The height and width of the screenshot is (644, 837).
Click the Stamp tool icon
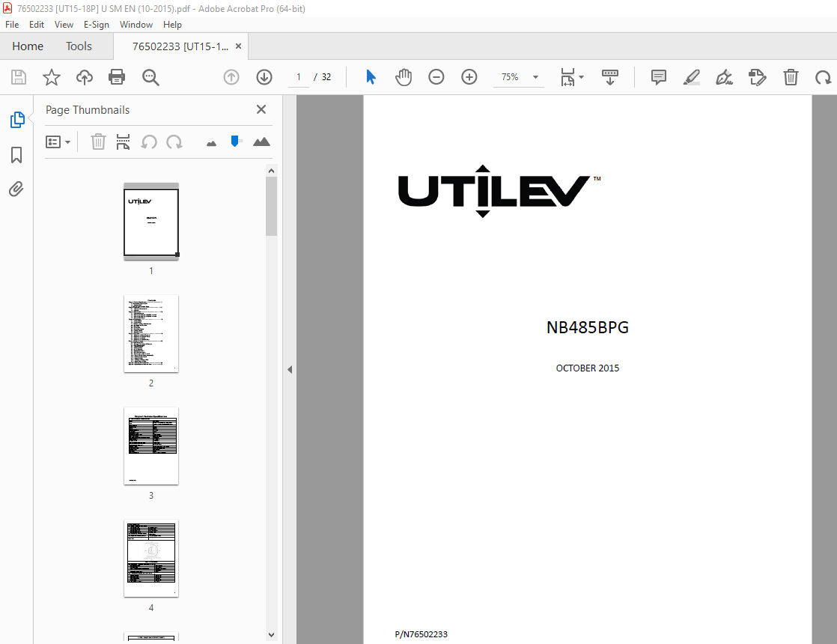tap(758, 77)
